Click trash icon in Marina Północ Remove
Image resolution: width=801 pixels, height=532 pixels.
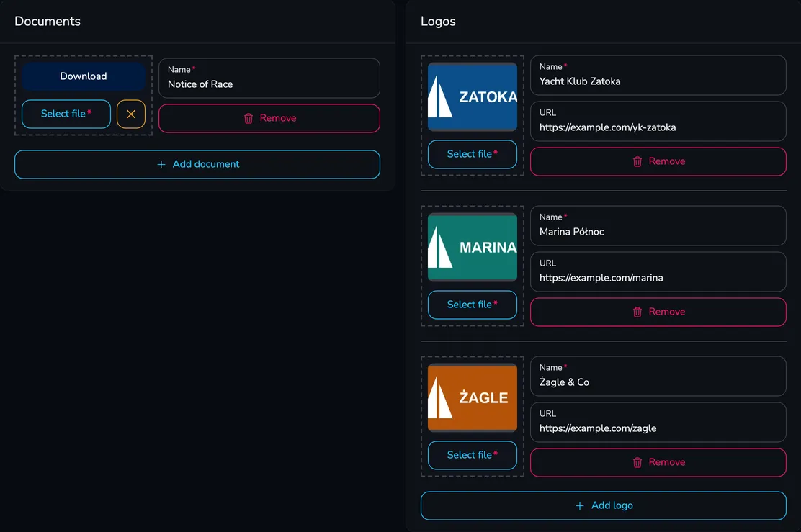click(637, 312)
